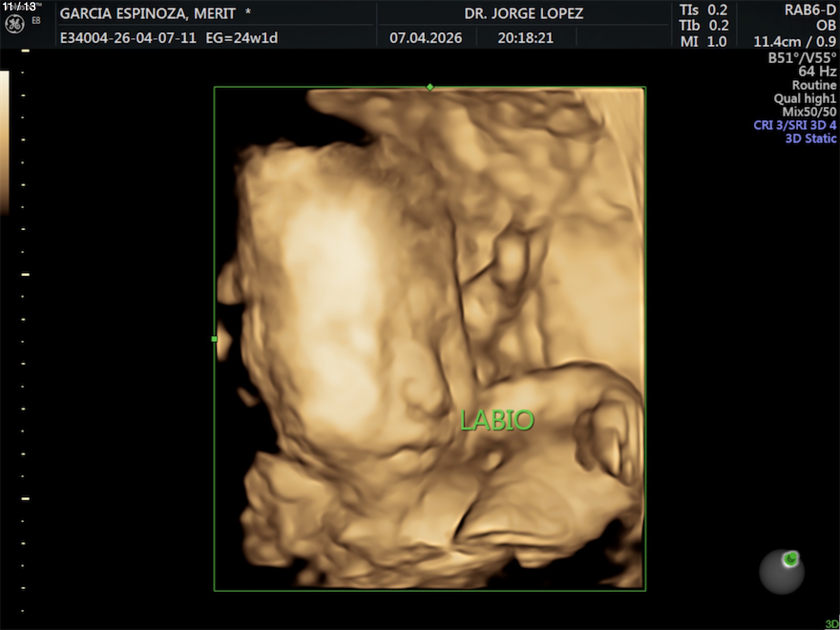Click the Routine preset label
Image resolution: width=840 pixels, height=630 pixels.
coord(814,85)
